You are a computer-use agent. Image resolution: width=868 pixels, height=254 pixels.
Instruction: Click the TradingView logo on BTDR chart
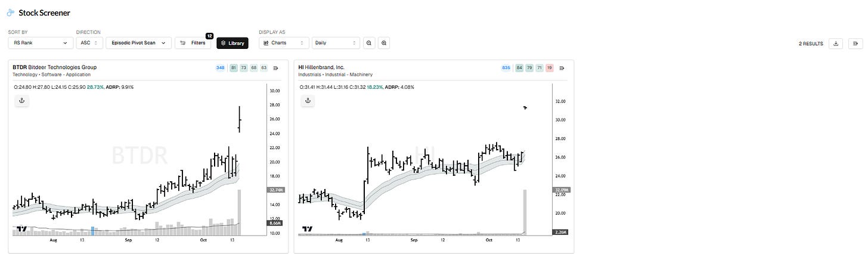(22, 228)
